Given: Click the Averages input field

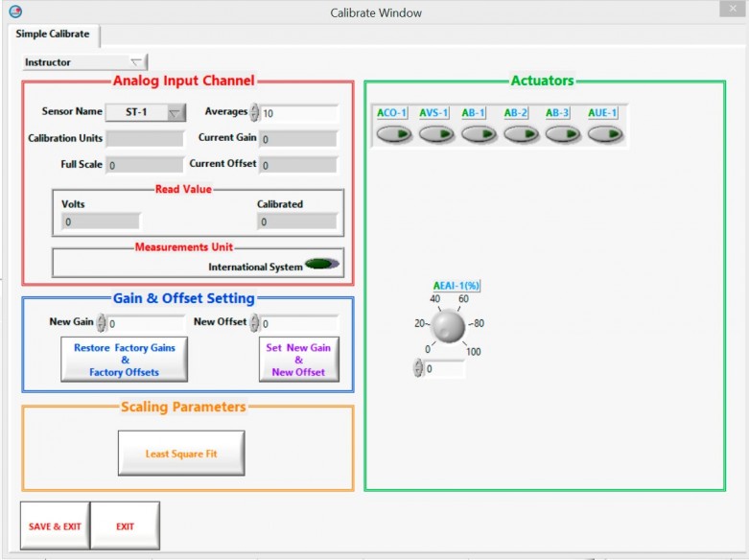Looking at the screenshot, I should point(299,113).
